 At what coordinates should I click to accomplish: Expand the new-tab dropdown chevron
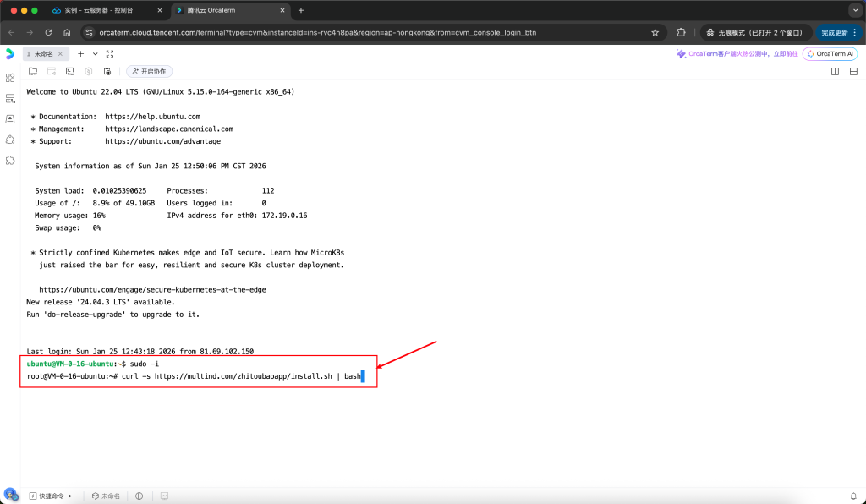pyautogui.click(x=95, y=52)
